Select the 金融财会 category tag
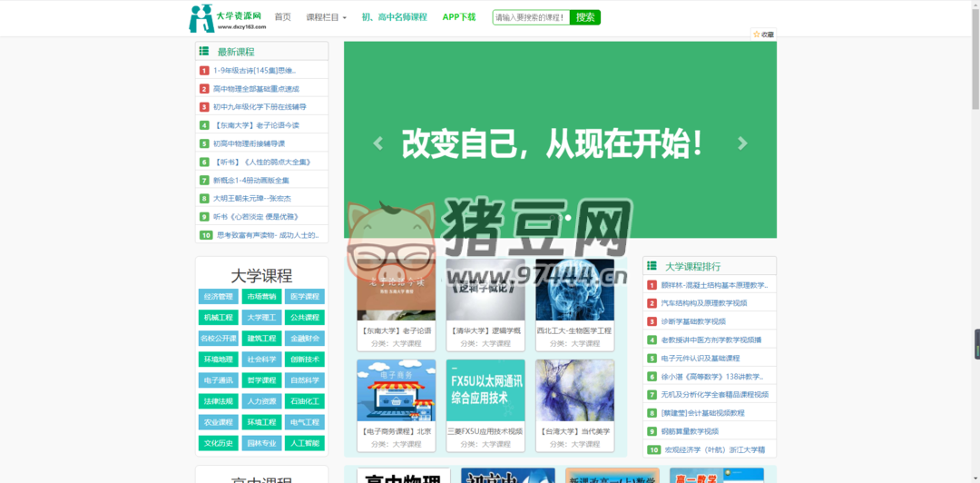This screenshot has width=980, height=483. coord(305,339)
